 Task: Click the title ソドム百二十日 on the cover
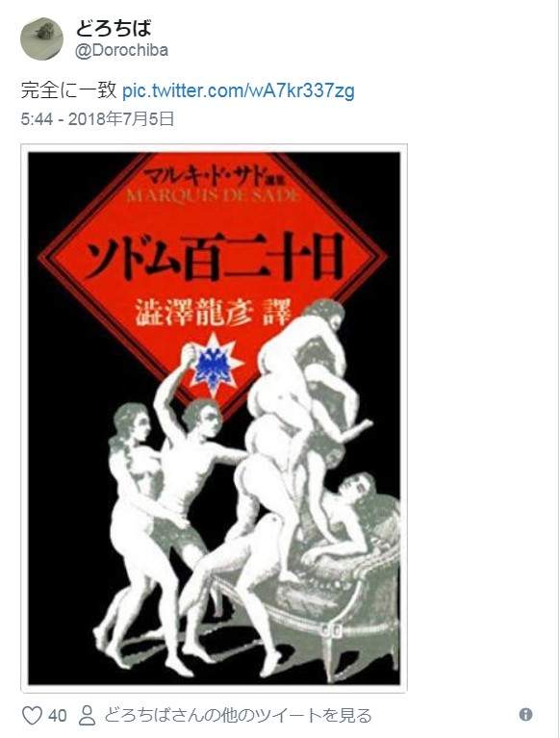click(x=213, y=258)
